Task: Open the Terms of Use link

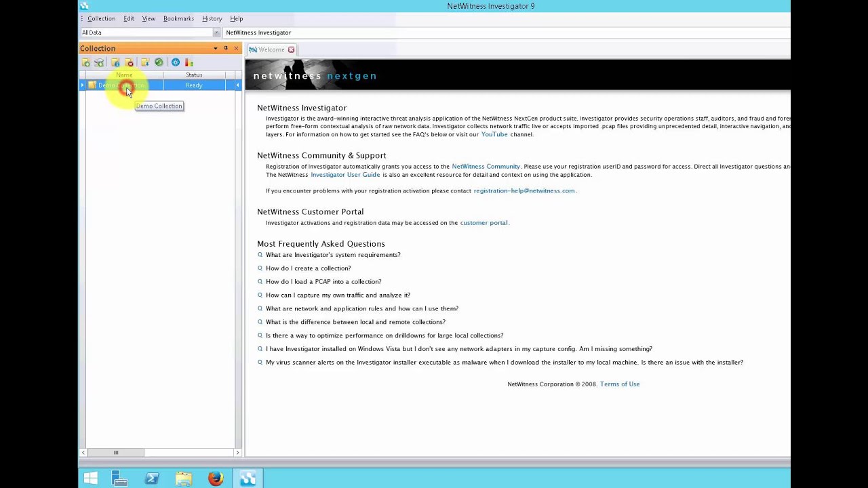Action: (620, 384)
